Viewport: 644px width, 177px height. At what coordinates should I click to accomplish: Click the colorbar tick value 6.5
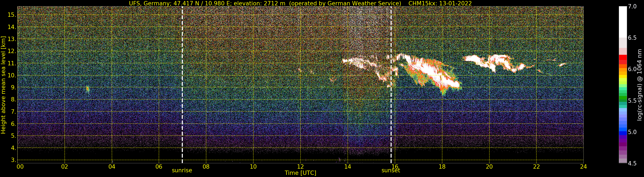tap(632, 38)
